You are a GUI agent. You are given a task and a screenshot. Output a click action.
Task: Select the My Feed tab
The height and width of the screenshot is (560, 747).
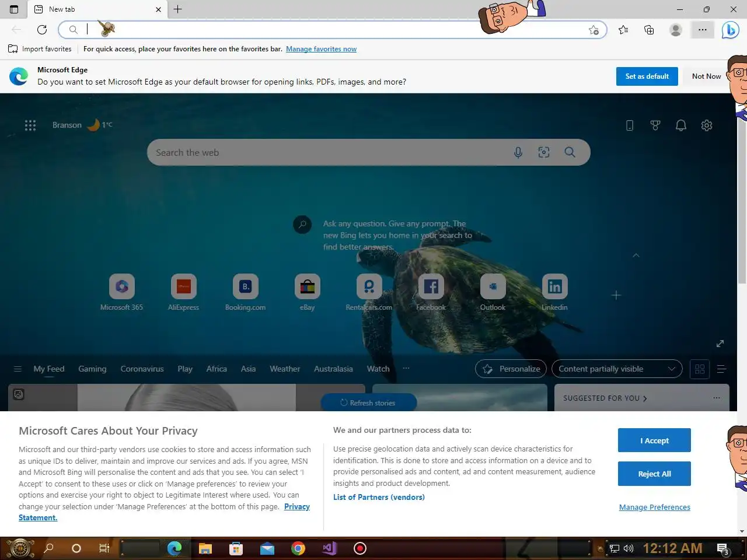point(49,369)
